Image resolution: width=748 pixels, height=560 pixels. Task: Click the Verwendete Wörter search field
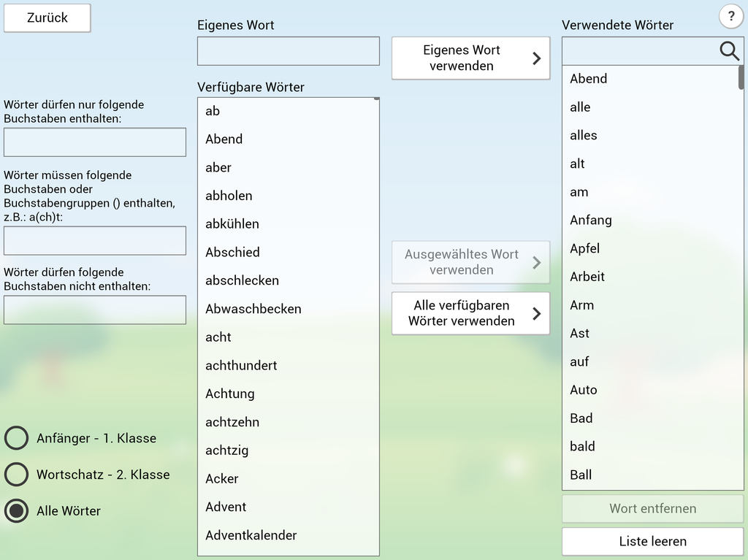[x=639, y=51]
